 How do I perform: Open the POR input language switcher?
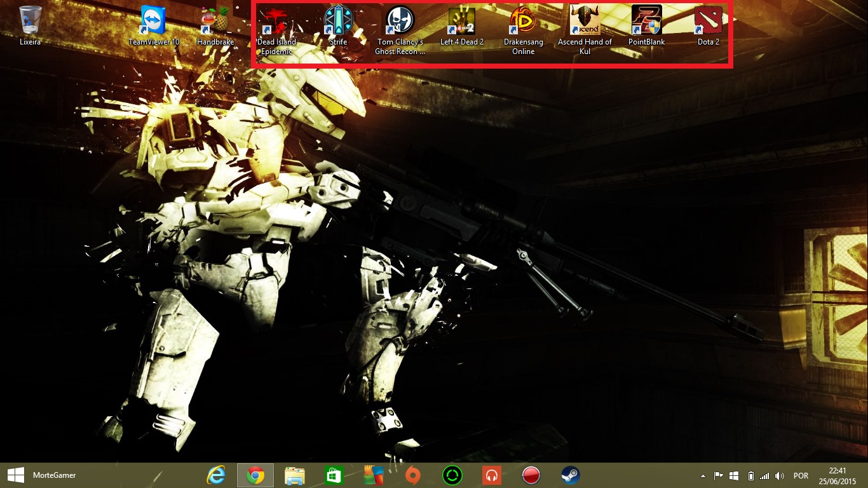coord(801,476)
